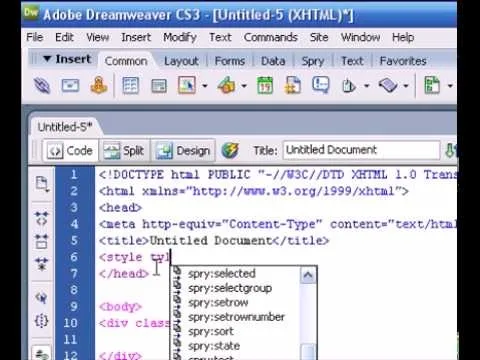Image resolution: width=480 pixels, height=360 pixels.
Task: Select the Data insert tab
Action: (x=273, y=61)
